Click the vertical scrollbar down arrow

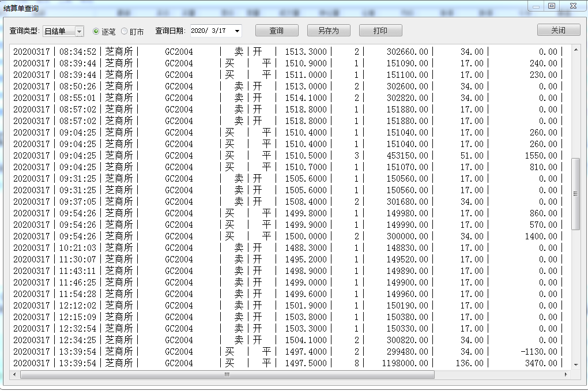[576, 364]
